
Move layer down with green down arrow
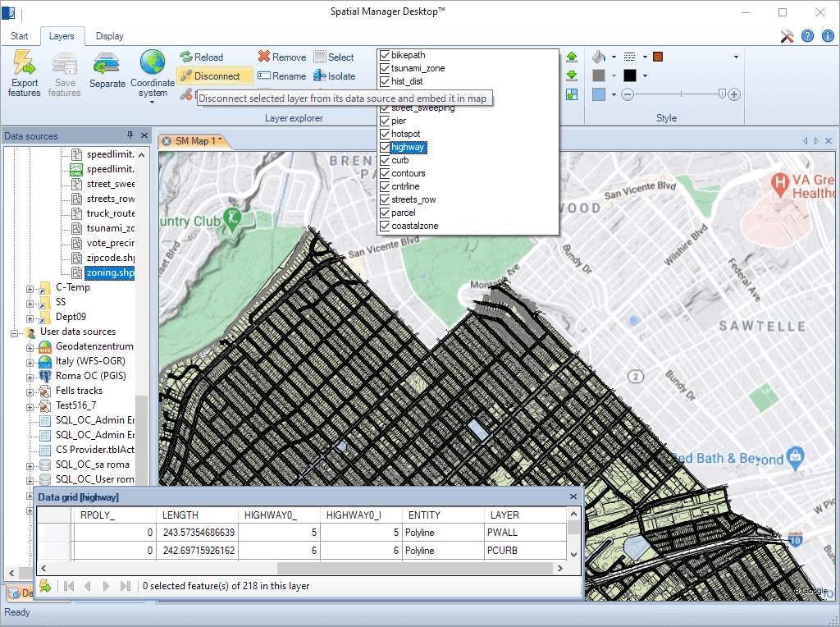click(x=572, y=76)
